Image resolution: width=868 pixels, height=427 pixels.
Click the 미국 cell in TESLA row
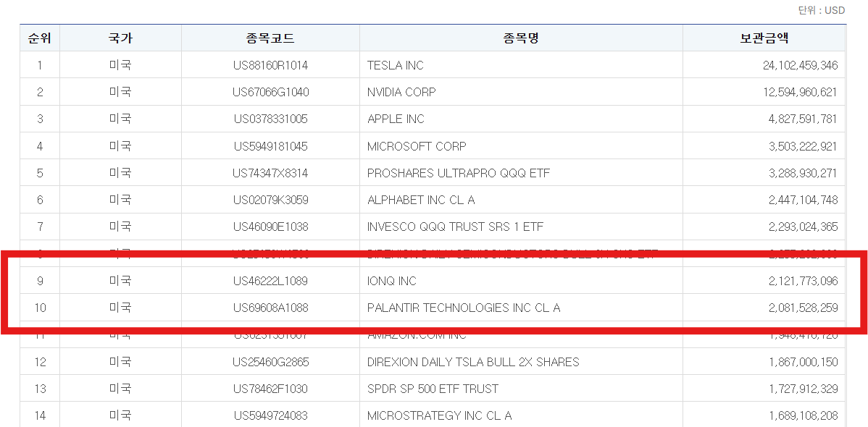[120, 65]
